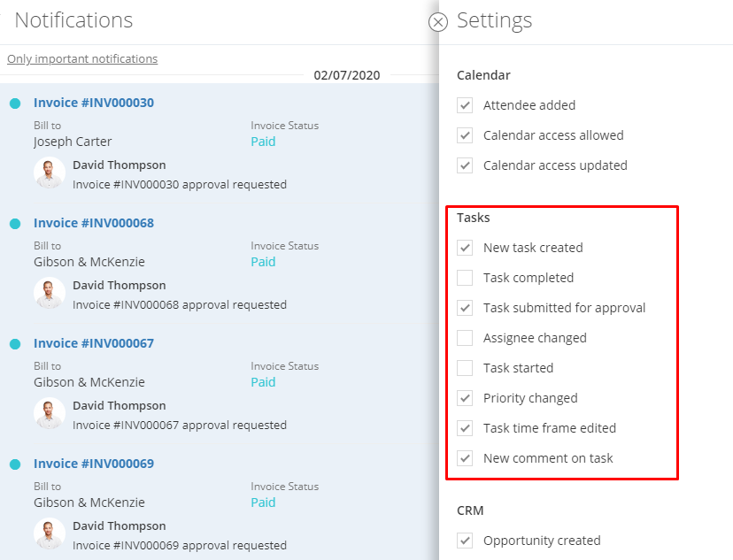Uncheck Task submitted for approval

click(x=465, y=308)
